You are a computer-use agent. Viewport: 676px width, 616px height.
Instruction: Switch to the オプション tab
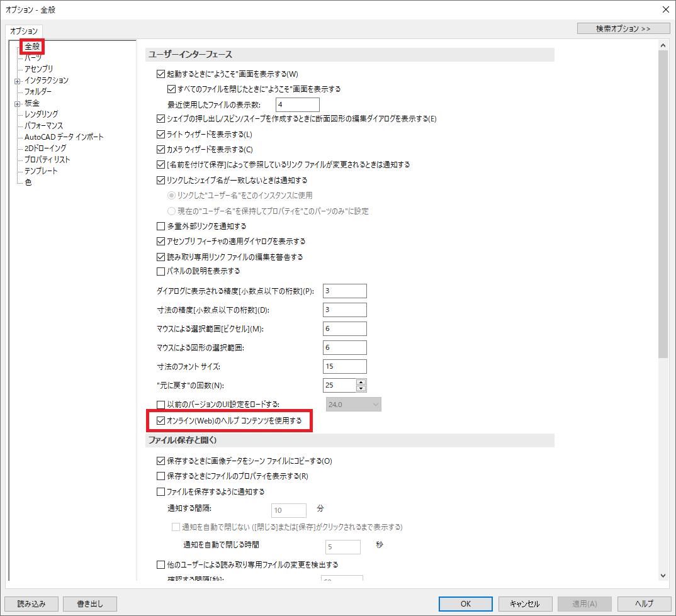coord(24,30)
